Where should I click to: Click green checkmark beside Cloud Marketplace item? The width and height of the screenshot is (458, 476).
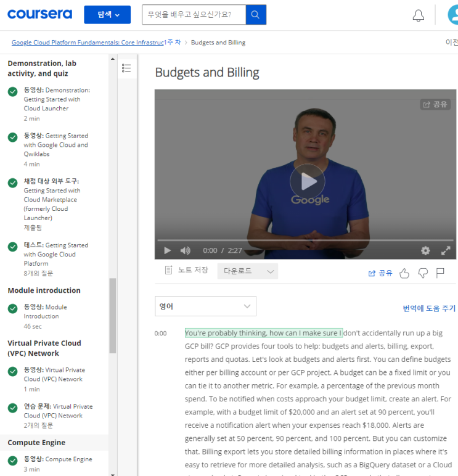click(13, 183)
